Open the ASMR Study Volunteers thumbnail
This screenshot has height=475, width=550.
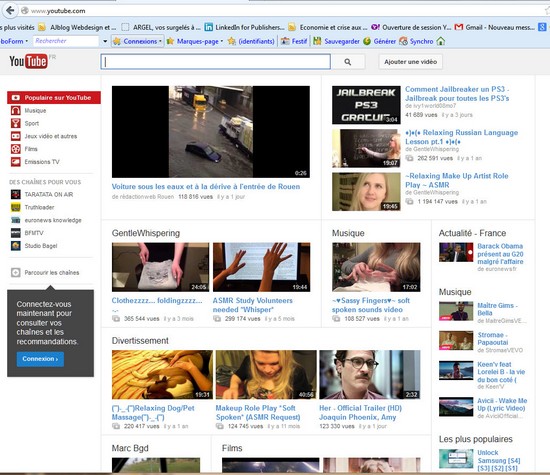coord(261,267)
